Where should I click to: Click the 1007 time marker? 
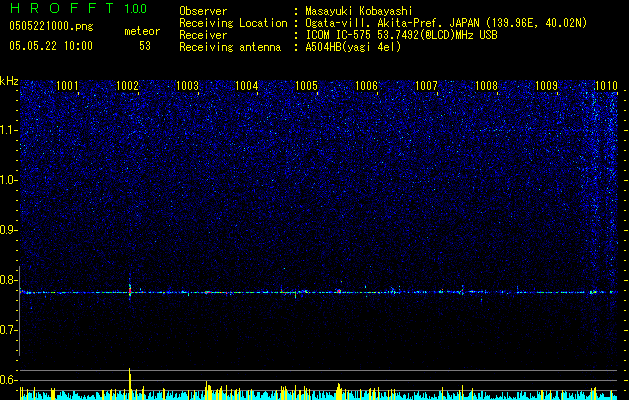426,86
